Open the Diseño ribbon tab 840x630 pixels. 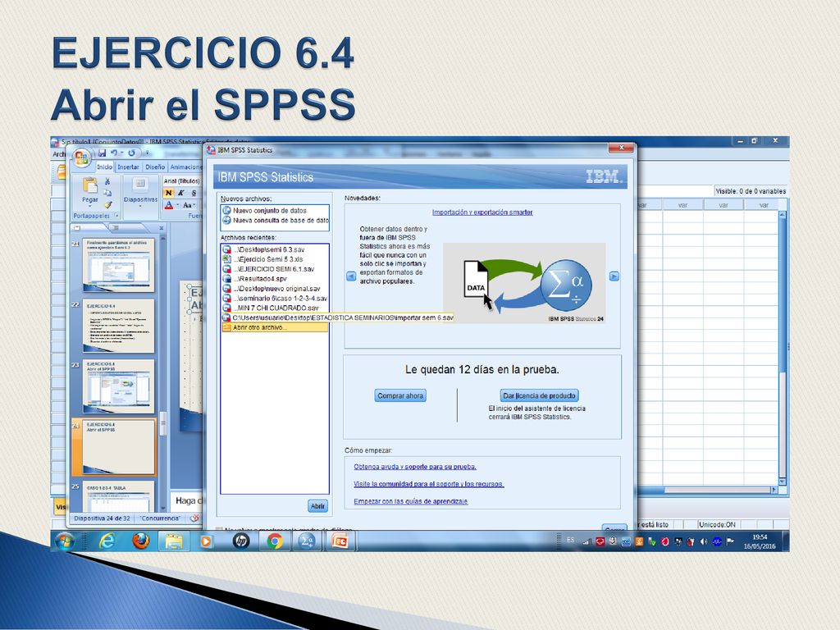155,167
